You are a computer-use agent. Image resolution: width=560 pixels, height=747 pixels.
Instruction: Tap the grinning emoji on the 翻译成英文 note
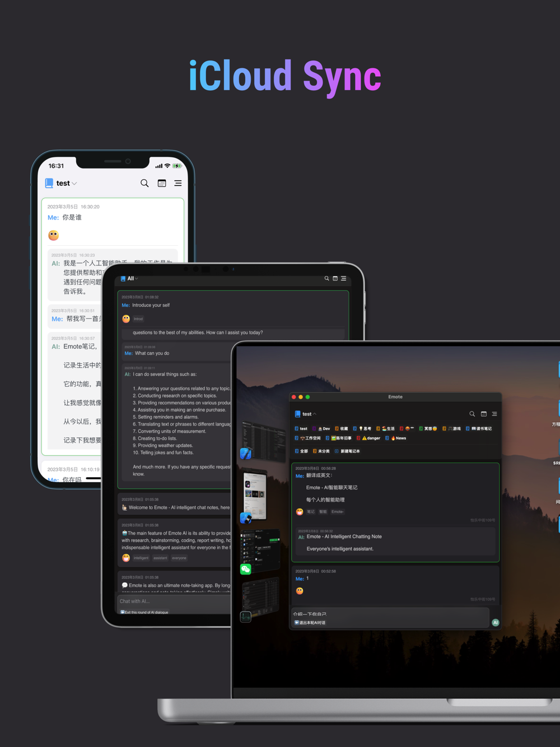click(300, 512)
